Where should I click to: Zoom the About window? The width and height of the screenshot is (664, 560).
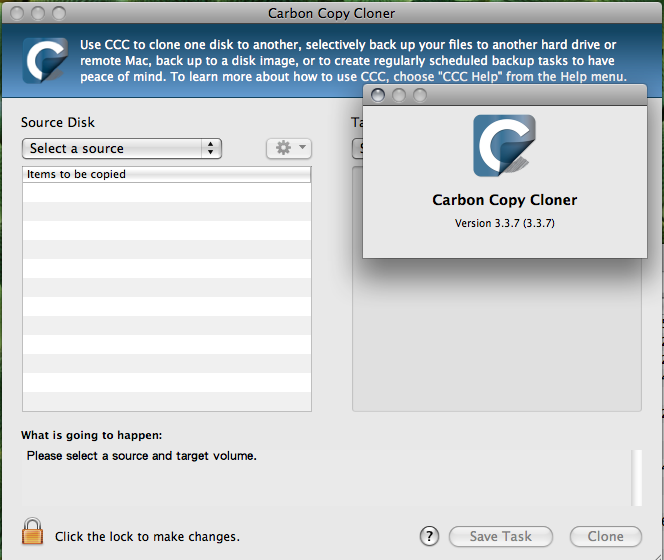tap(420, 95)
